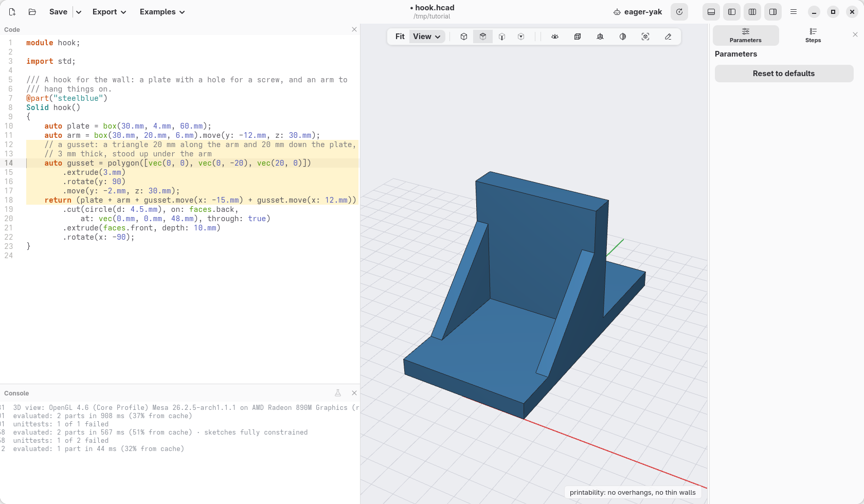Toggle the left code panel layout button
The height and width of the screenshot is (504, 864).
point(732,12)
